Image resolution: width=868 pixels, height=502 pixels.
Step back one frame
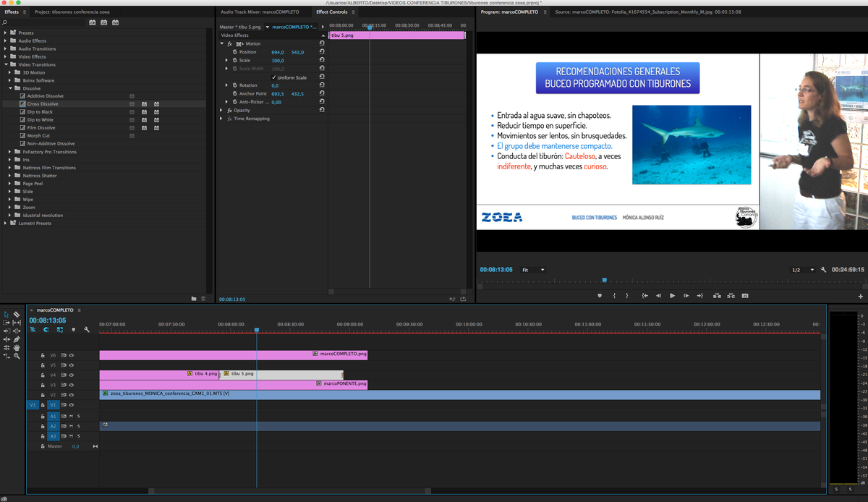658,296
